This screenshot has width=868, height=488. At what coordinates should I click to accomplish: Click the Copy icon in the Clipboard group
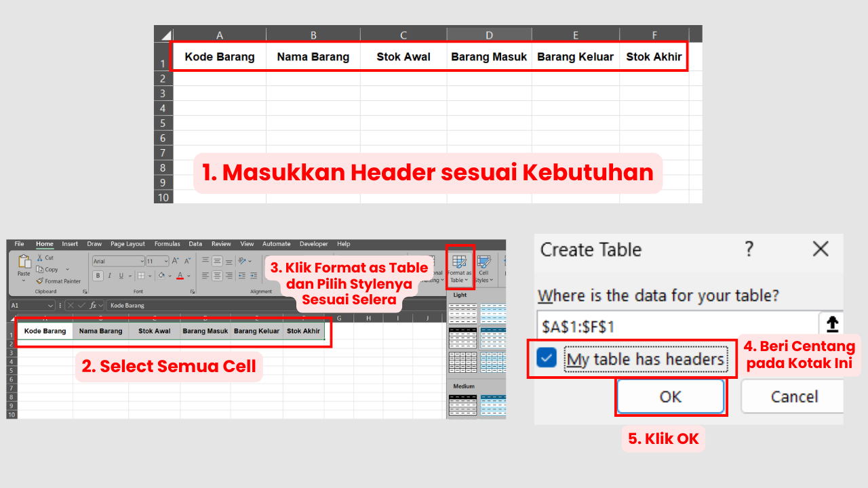pos(40,269)
